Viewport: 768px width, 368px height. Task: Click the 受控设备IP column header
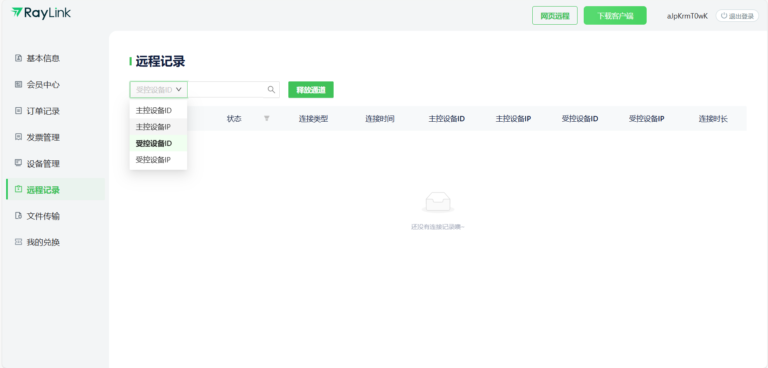coord(647,119)
